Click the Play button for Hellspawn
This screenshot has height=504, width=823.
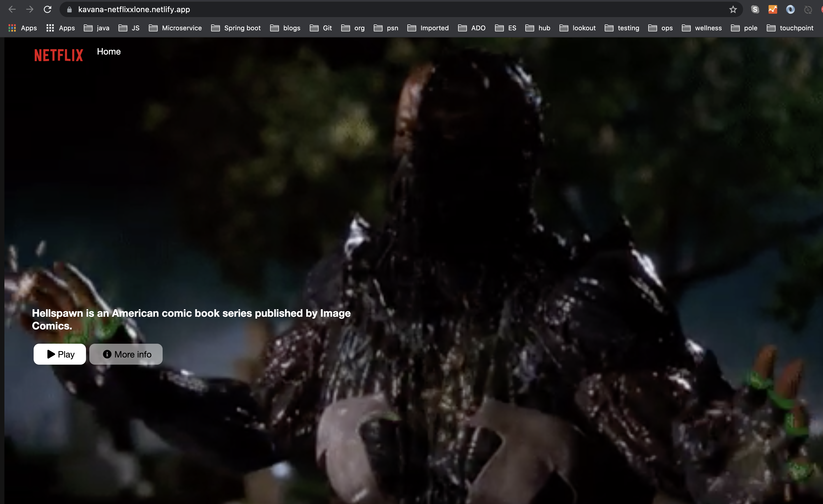[60, 354]
